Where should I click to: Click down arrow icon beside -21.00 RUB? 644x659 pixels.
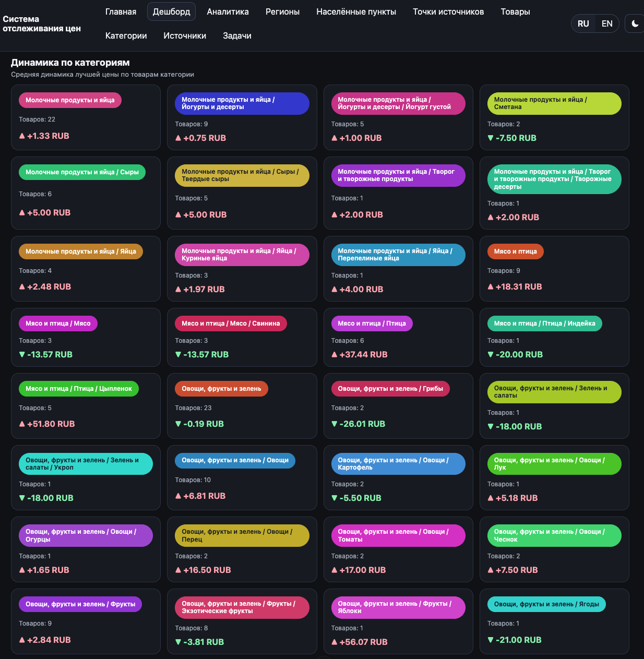pyautogui.click(x=491, y=640)
